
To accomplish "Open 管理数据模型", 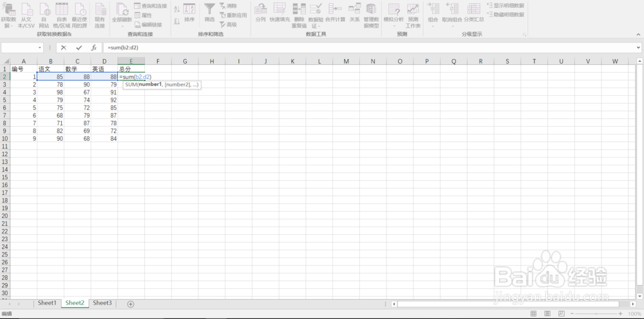I will click(372, 15).
